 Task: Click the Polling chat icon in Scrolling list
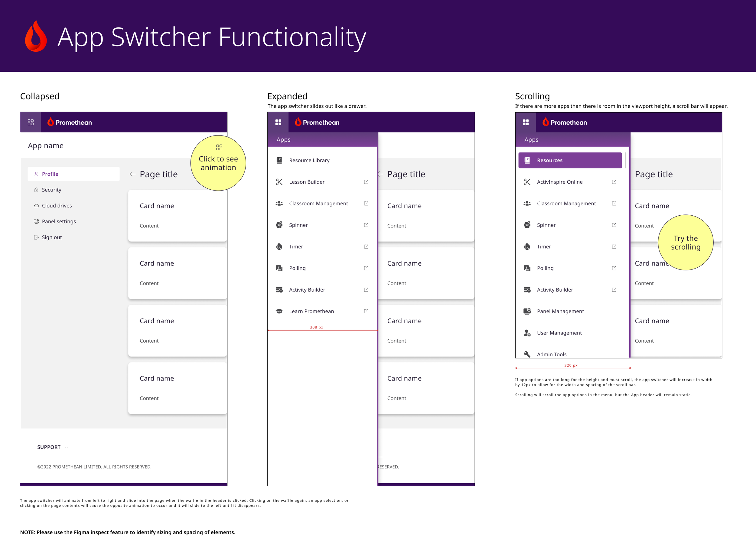pyautogui.click(x=527, y=268)
